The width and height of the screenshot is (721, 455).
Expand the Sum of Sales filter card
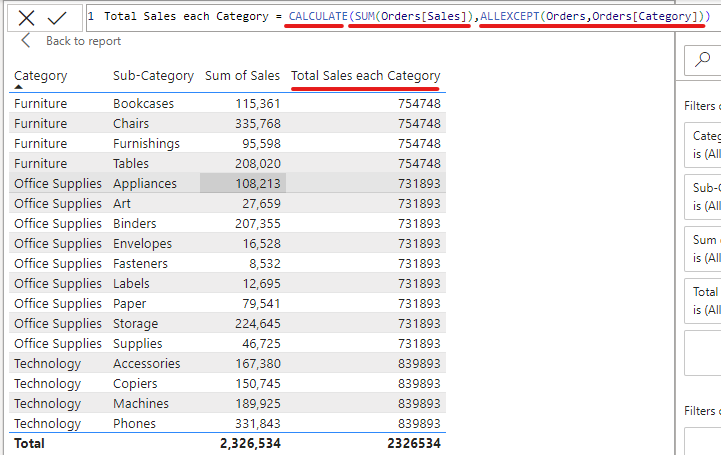point(705,249)
